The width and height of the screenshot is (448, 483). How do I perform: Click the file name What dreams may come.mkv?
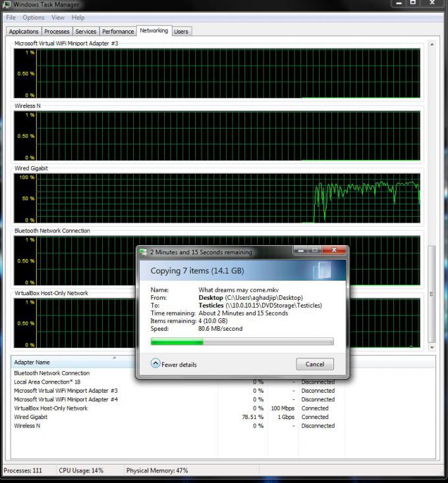click(238, 290)
